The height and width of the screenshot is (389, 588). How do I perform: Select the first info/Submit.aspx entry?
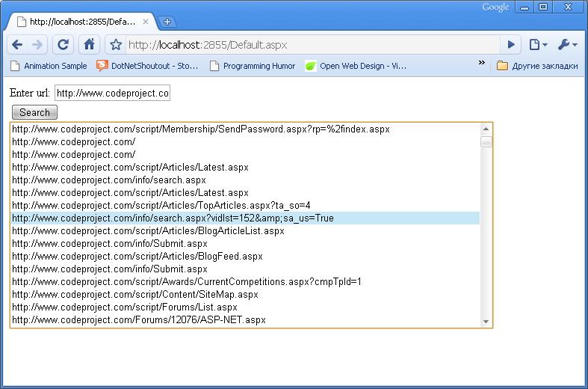pos(245,244)
